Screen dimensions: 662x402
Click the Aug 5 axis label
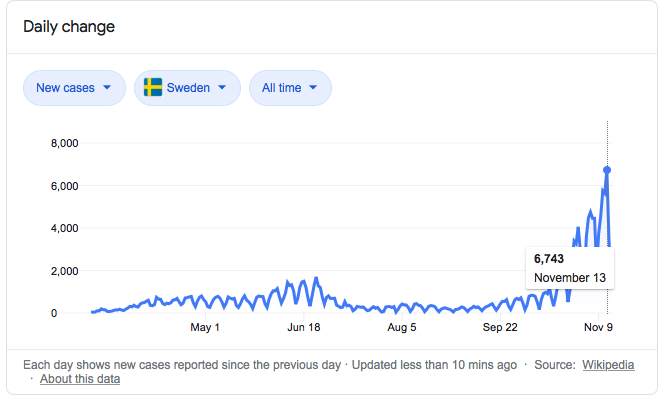pos(402,327)
